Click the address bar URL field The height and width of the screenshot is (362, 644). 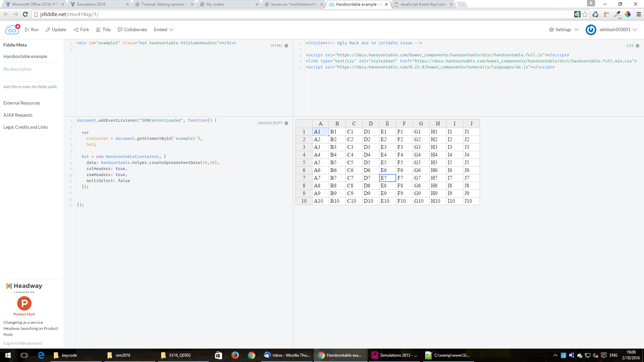tap(302, 14)
